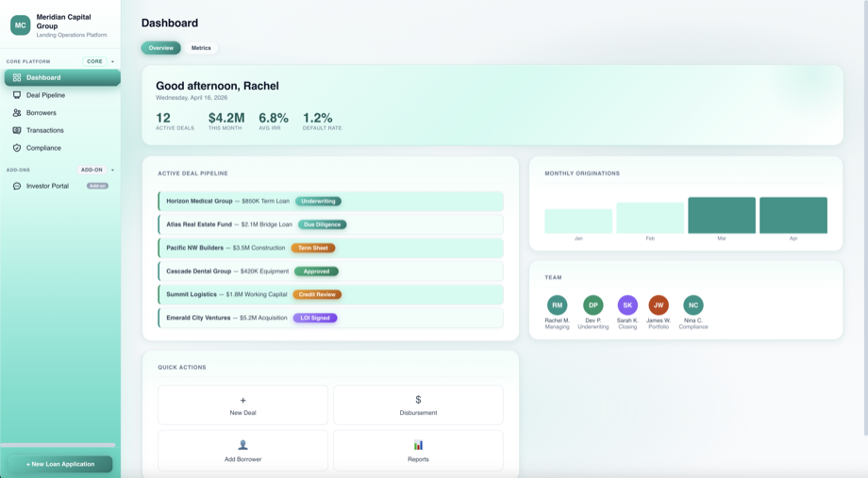This screenshot has height=478, width=868.
Task: Select the March originations bar
Action: click(722, 215)
